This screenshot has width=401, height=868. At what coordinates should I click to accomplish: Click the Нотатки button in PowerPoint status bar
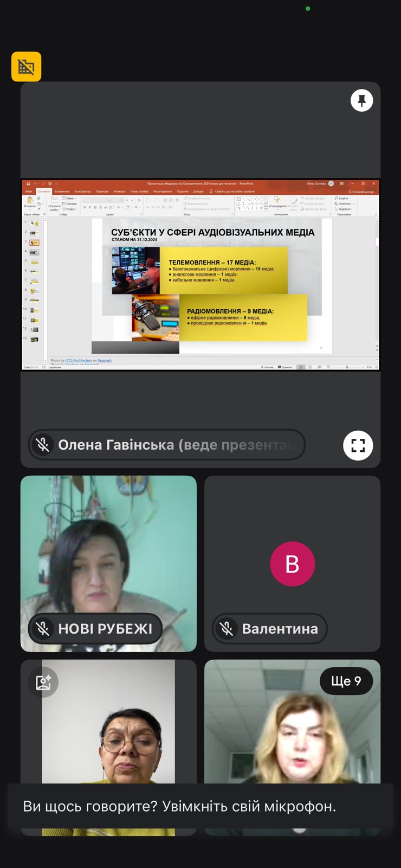[267, 367]
